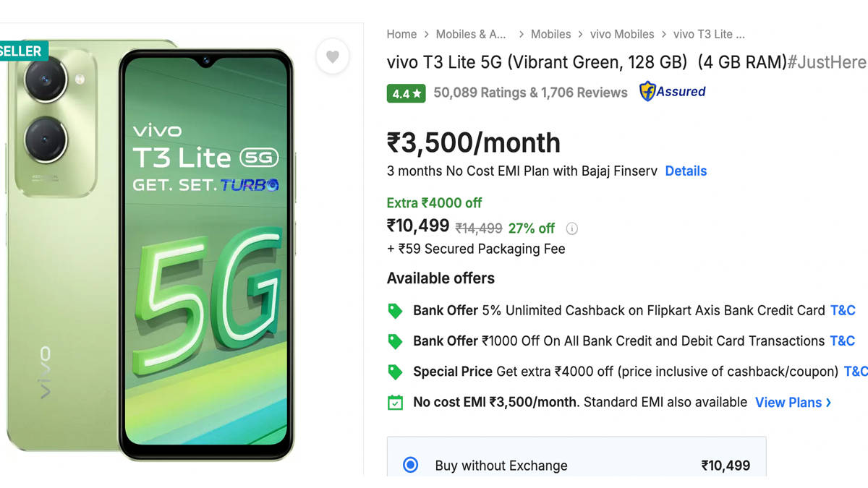The width and height of the screenshot is (868, 488).
Task: Click the Special Price offer tag icon
Action: 395,372
